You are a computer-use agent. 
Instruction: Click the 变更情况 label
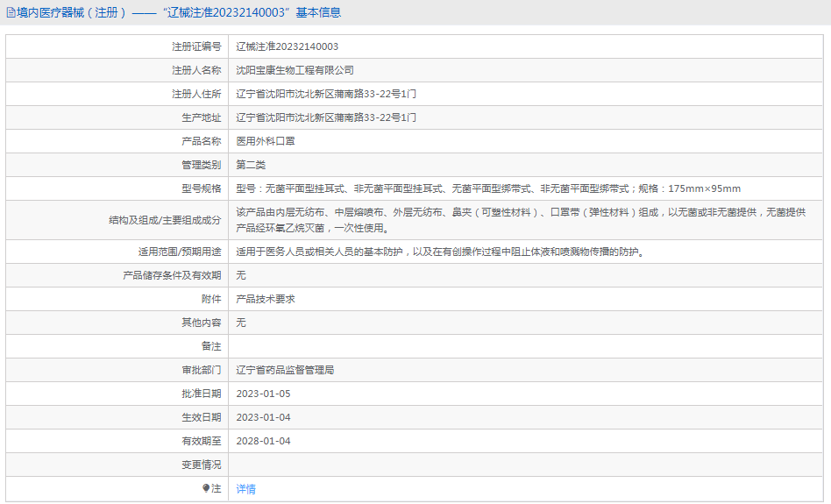pos(201,465)
